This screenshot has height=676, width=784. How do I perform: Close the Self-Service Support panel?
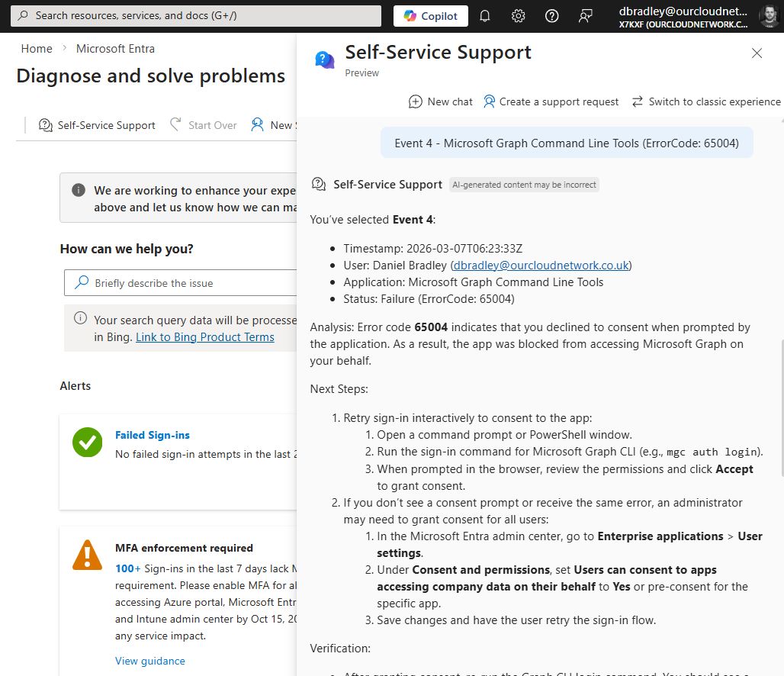click(x=757, y=53)
